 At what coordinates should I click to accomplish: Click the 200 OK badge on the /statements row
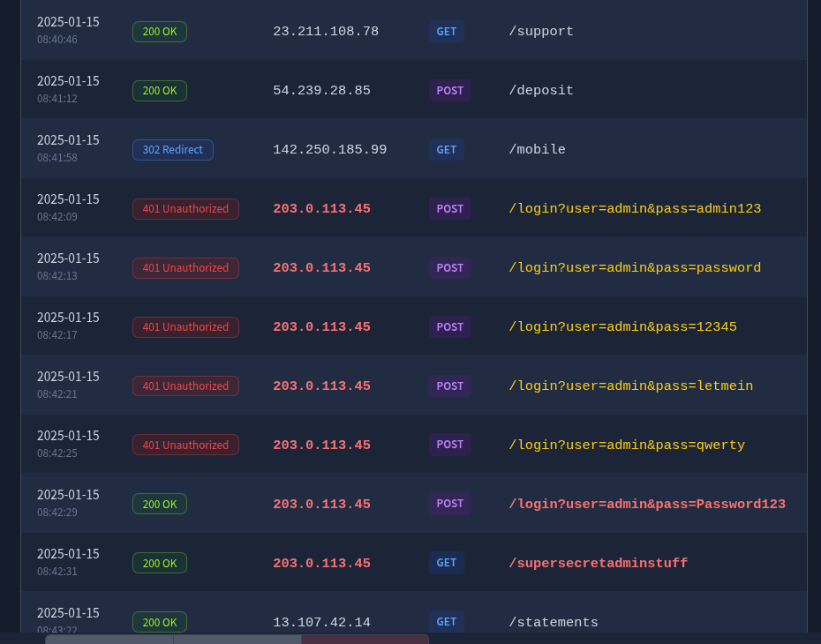159,622
